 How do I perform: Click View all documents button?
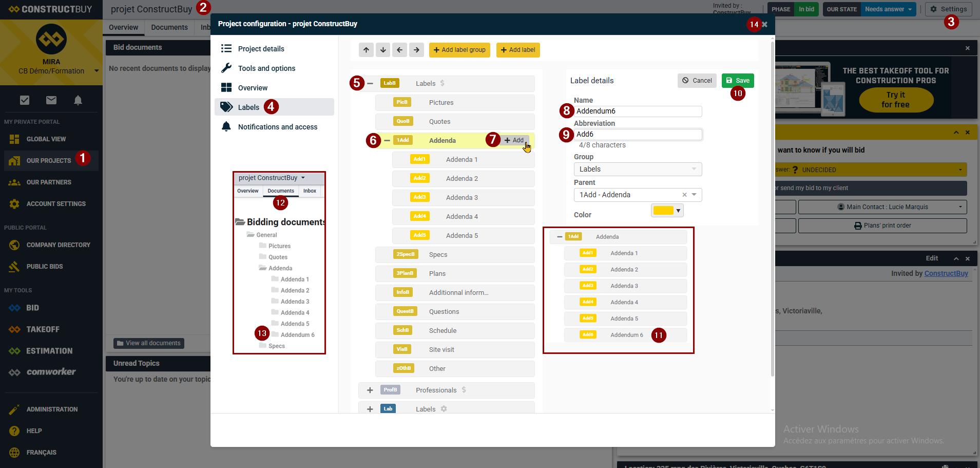(149, 343)
